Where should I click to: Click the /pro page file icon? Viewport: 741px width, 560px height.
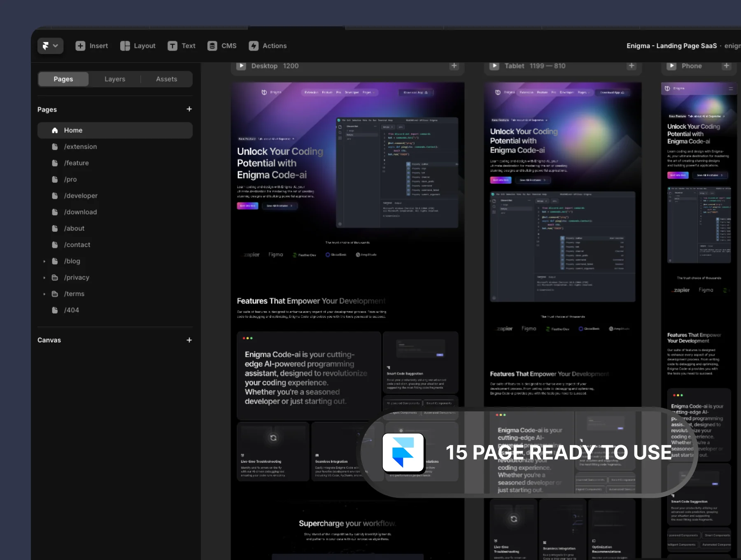(55, 180)
